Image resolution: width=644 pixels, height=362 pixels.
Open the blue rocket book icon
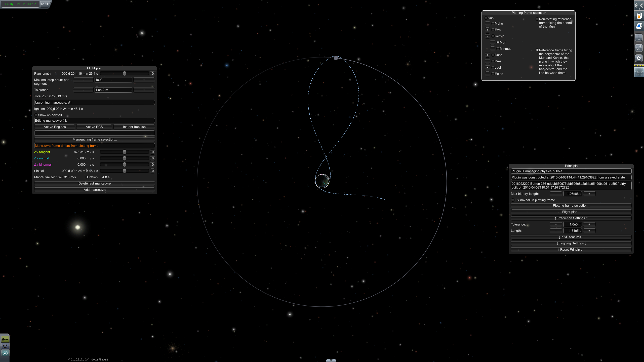(639, 26)
